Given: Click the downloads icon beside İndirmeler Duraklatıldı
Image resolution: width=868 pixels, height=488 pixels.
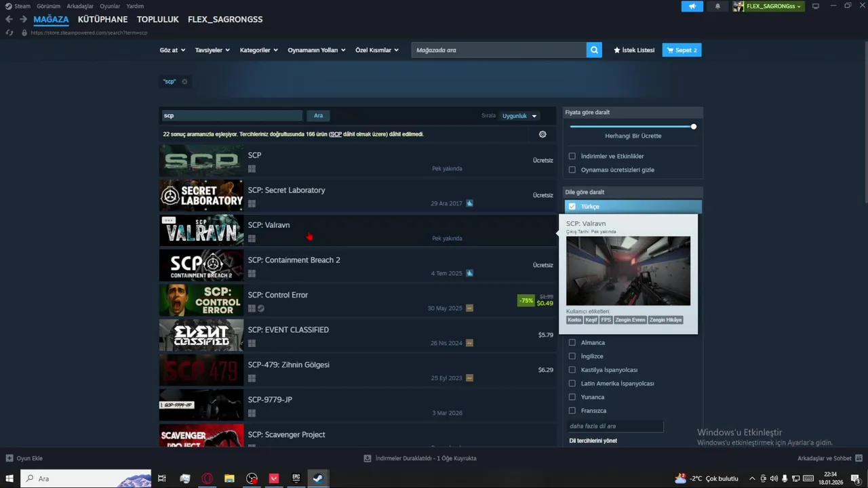Looking at the screenshot, I should [368, 458].
